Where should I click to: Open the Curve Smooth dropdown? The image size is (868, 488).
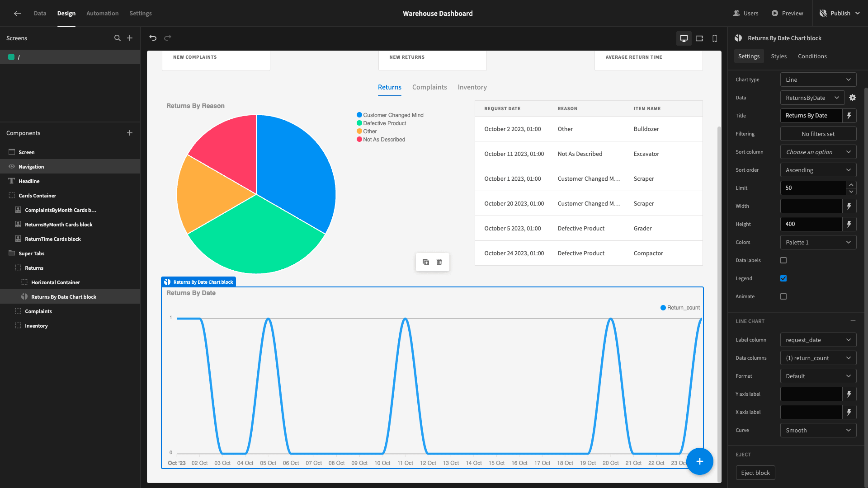tap(818, 430)
